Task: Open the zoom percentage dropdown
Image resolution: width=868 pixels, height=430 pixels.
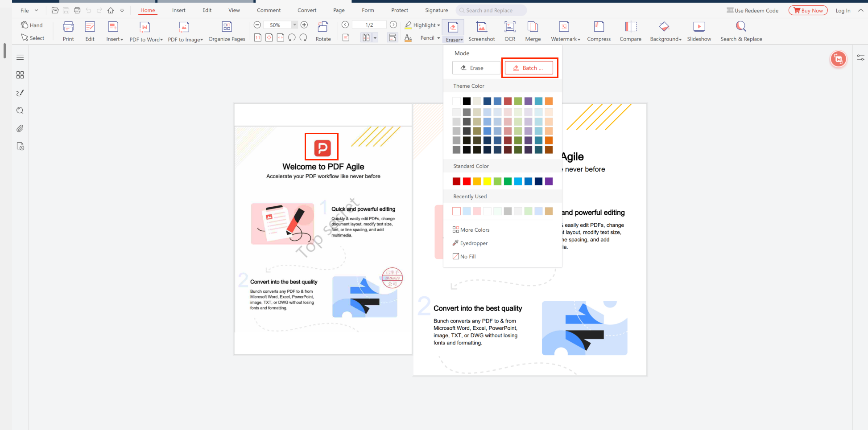Action: (x=294, y=25)
